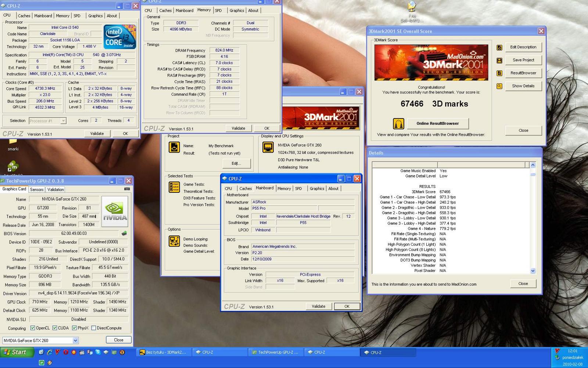Screen dimensions: 588x368
Task: Click OK in the CPU-Z Mainboard window
Action: [x=347, y=306]
